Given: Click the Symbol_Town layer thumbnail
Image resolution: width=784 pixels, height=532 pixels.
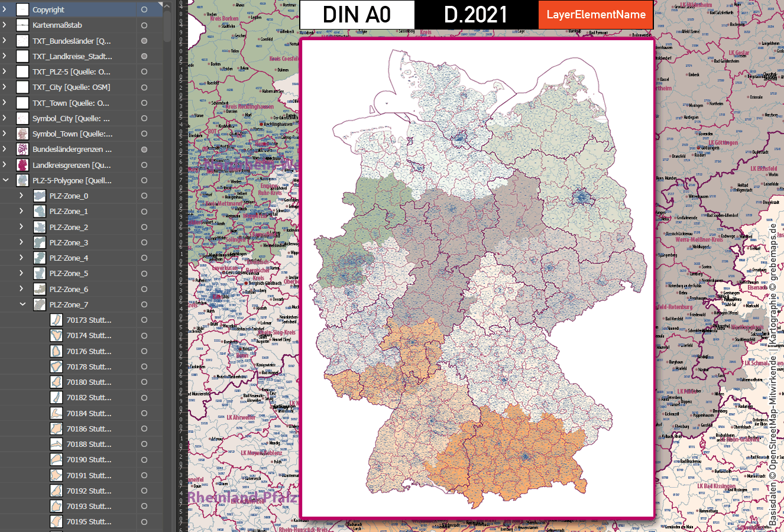Looking at the screenshot, I should pos(22,134).
